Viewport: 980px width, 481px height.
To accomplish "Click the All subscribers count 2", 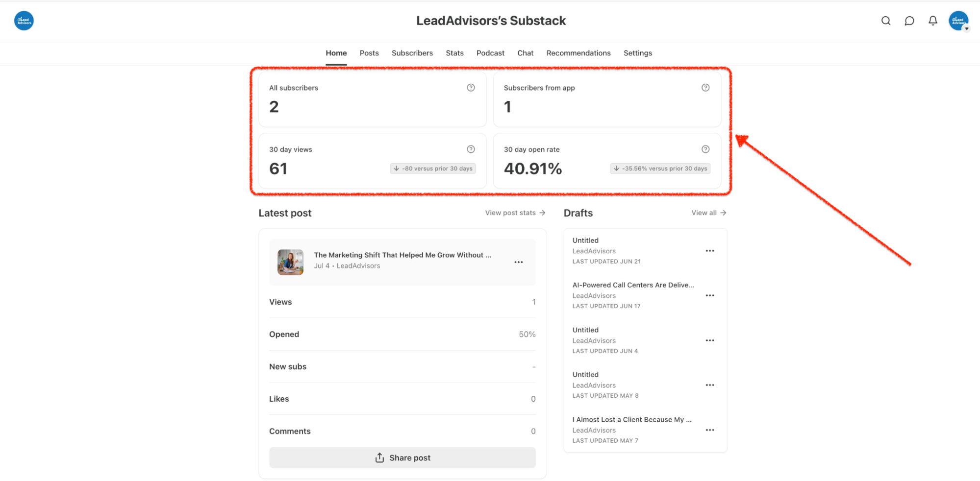I will pos(274,107).
